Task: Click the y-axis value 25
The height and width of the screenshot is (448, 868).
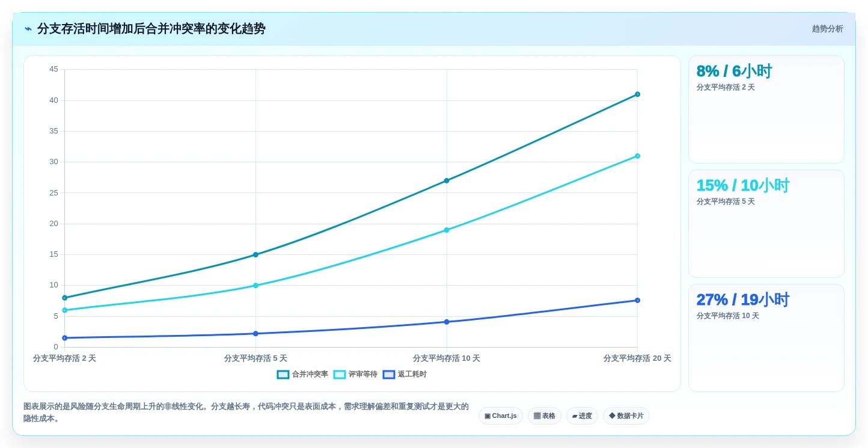Action: pos(54,193)
